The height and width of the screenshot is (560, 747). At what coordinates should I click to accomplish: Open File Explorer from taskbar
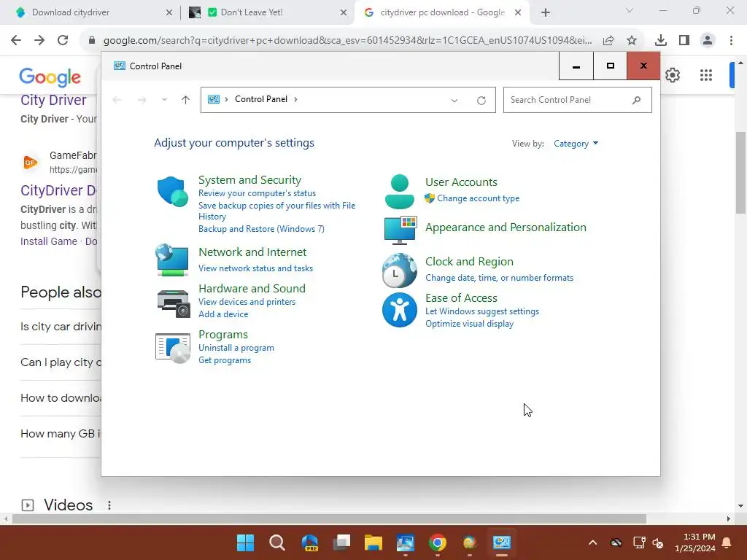[x=373, y=542]
